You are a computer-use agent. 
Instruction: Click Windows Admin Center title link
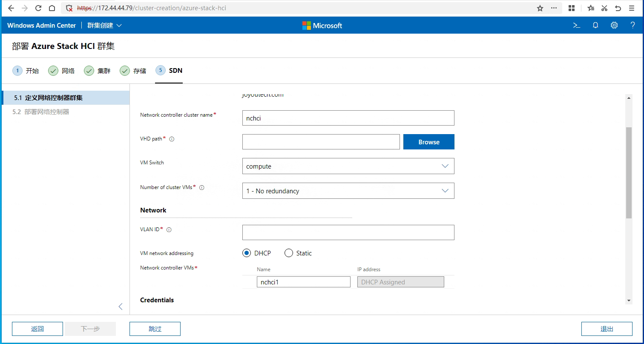point(41,26)
